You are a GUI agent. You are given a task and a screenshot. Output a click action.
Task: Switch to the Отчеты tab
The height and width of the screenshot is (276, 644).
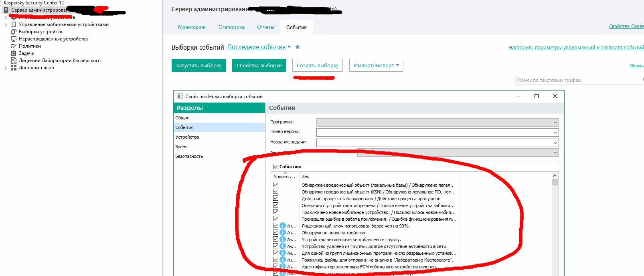pyautogui.click(x=265, y=27)
